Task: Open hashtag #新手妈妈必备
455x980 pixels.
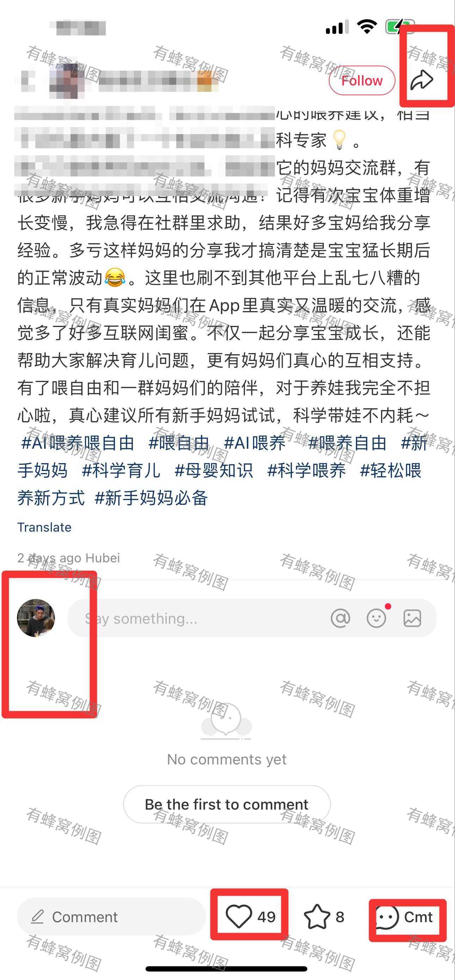Action: coord(151,498)
